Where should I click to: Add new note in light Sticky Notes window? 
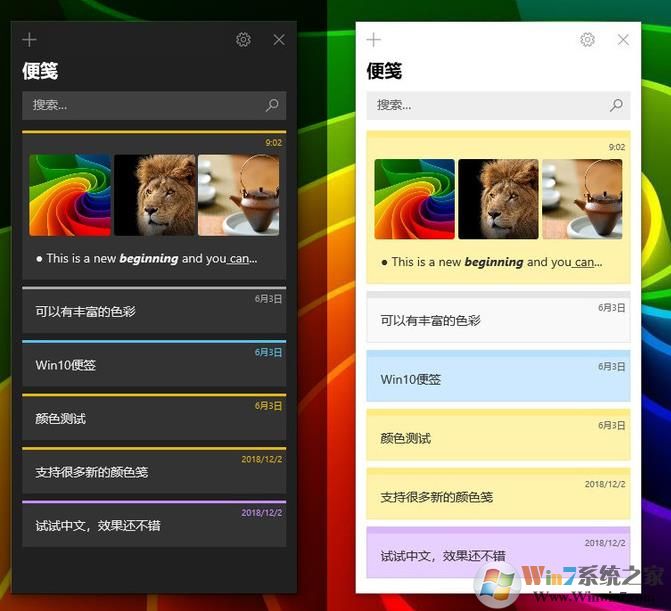tap(374, 40)
